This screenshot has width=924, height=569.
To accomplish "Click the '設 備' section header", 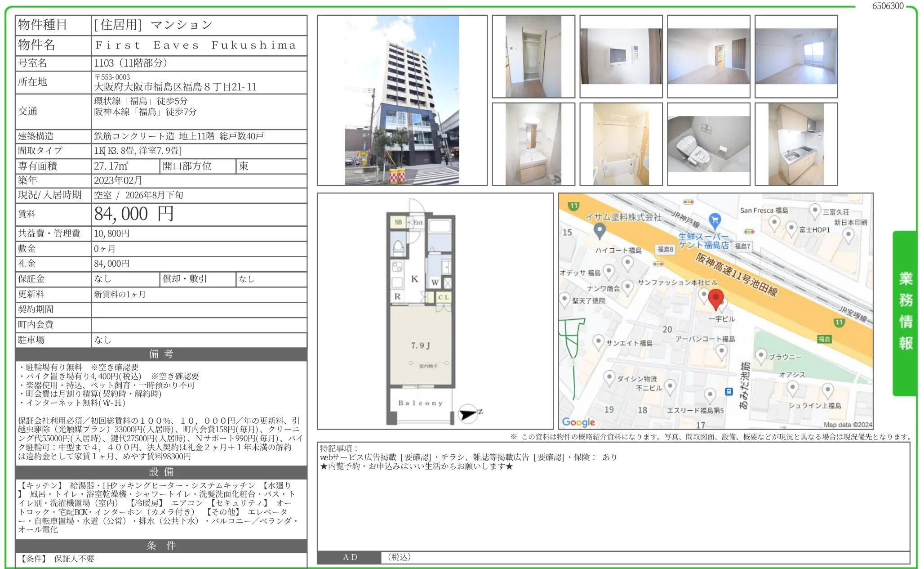I will (x=161, y=472).
